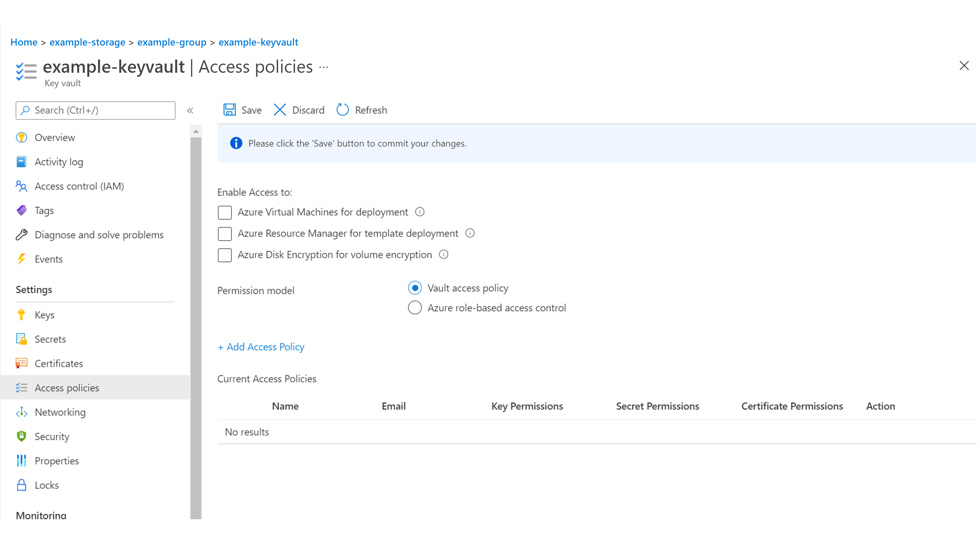
Task: Open example-keyvault breadcrumb link
Action: tap(258, 42)
